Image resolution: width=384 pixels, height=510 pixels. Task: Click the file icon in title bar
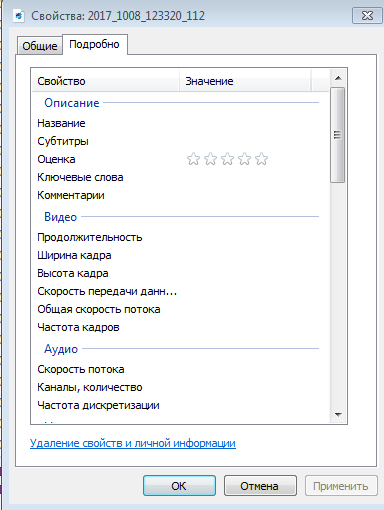point(19,16)
